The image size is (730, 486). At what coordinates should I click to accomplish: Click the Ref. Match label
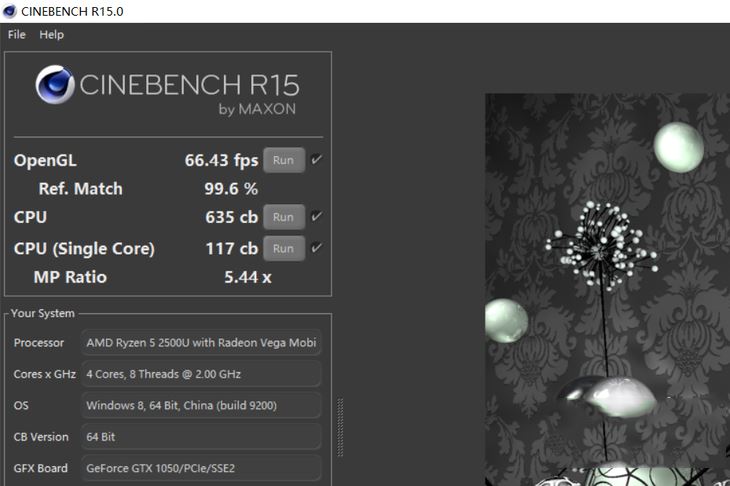click(81, 189)
